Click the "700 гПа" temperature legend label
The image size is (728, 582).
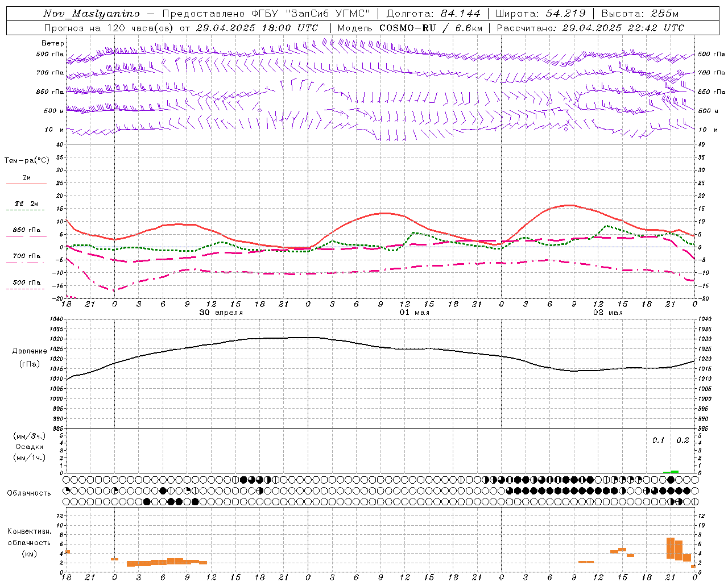coord(26,256)
